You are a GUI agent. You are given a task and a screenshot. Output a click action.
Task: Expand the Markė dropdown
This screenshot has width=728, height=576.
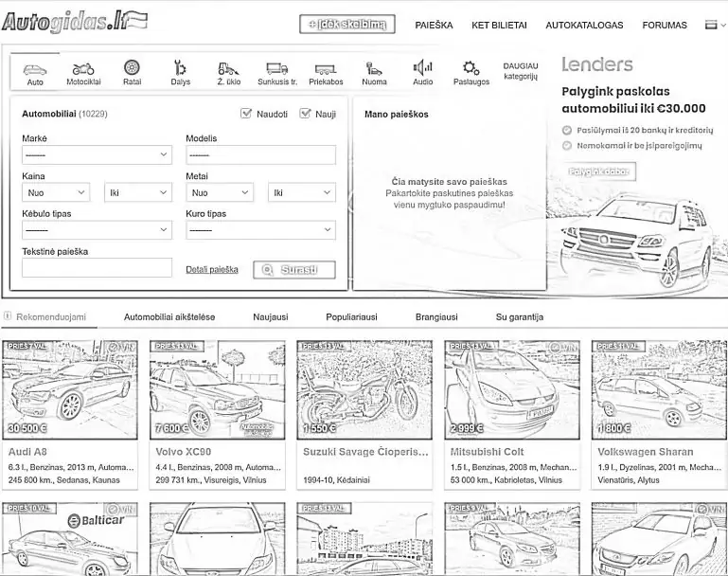[97, 154]
